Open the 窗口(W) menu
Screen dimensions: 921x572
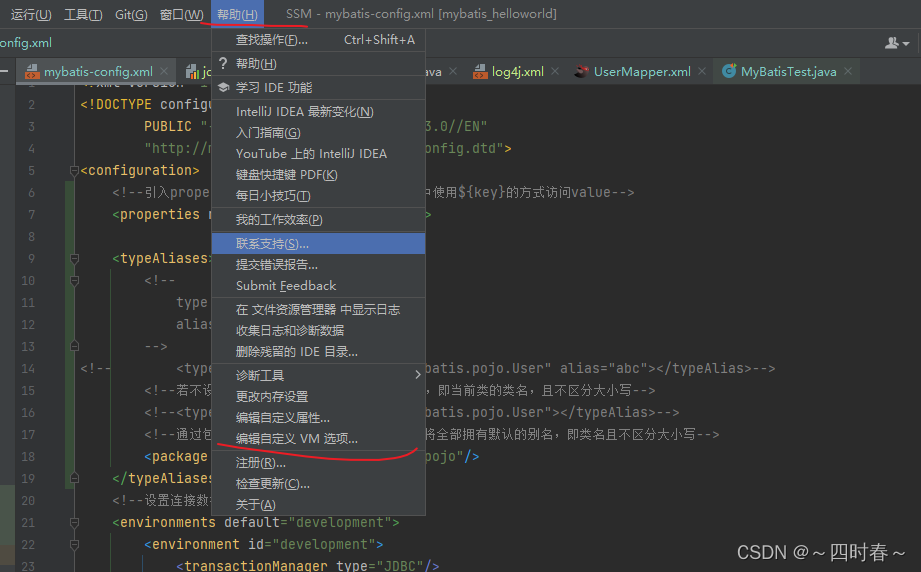coord(181,14)
